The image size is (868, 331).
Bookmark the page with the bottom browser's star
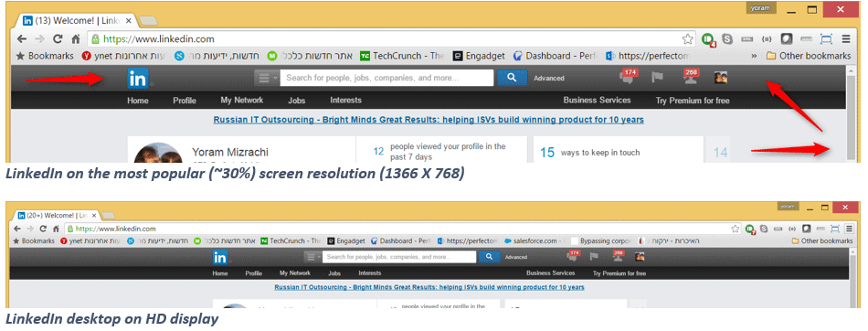pyautogui.click(x=736, y=229)
